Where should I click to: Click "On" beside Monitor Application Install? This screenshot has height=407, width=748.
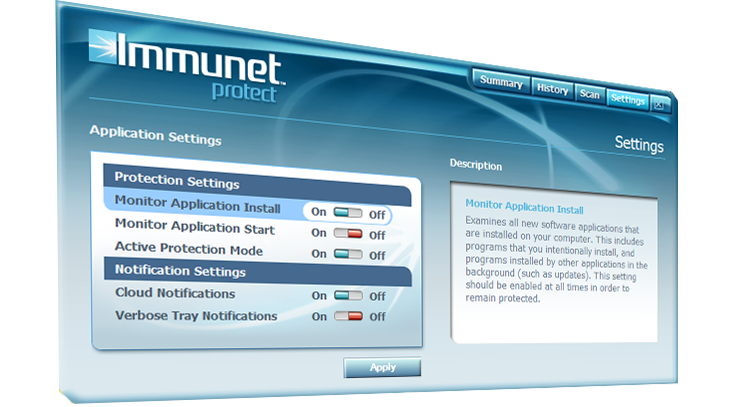coord(319,211)
